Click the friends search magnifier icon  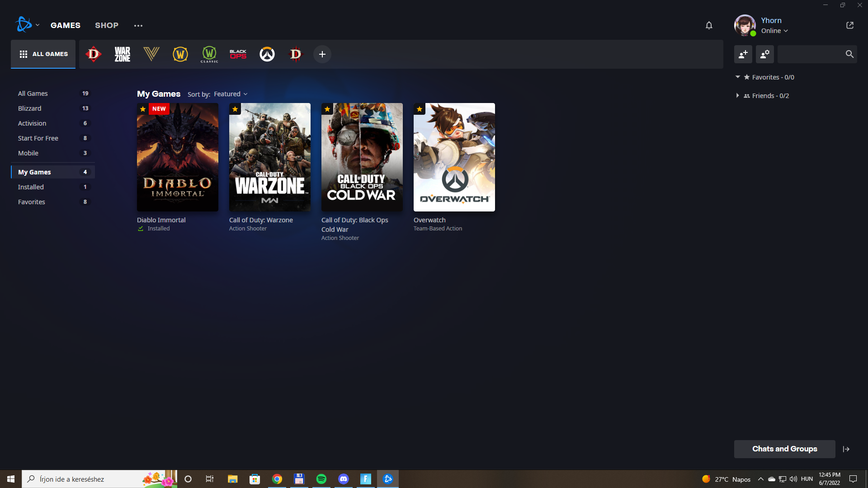click(849, 54)
